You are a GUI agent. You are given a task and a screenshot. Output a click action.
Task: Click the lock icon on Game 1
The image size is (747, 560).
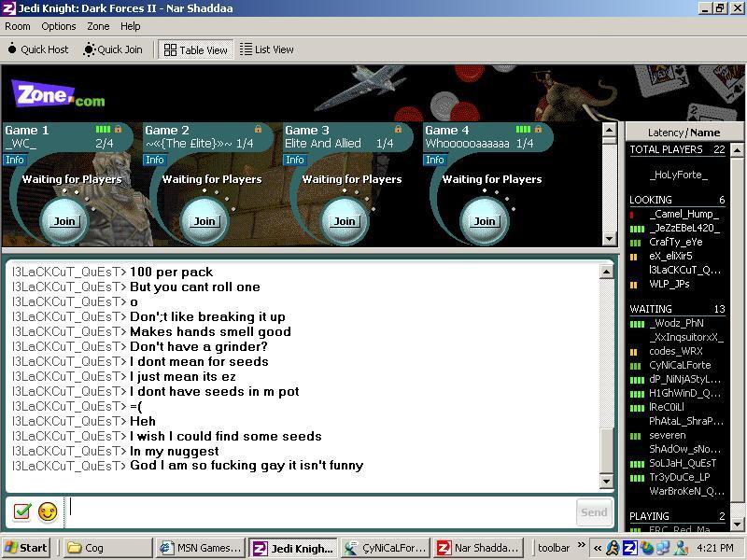pos(119,129)
